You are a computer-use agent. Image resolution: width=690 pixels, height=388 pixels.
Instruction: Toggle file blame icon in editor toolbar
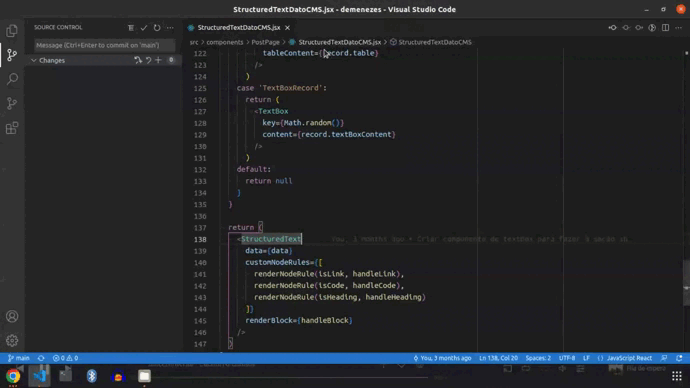point(652,28)
